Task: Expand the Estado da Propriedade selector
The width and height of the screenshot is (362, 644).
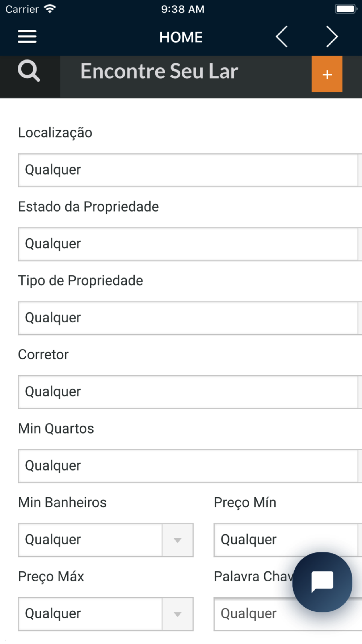Action: click(x=188, y=244)
